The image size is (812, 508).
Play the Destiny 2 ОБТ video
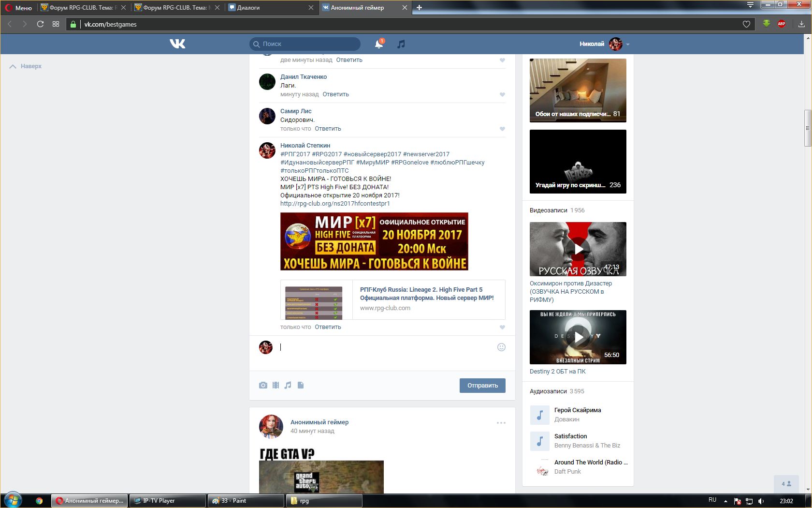(578, 337)
